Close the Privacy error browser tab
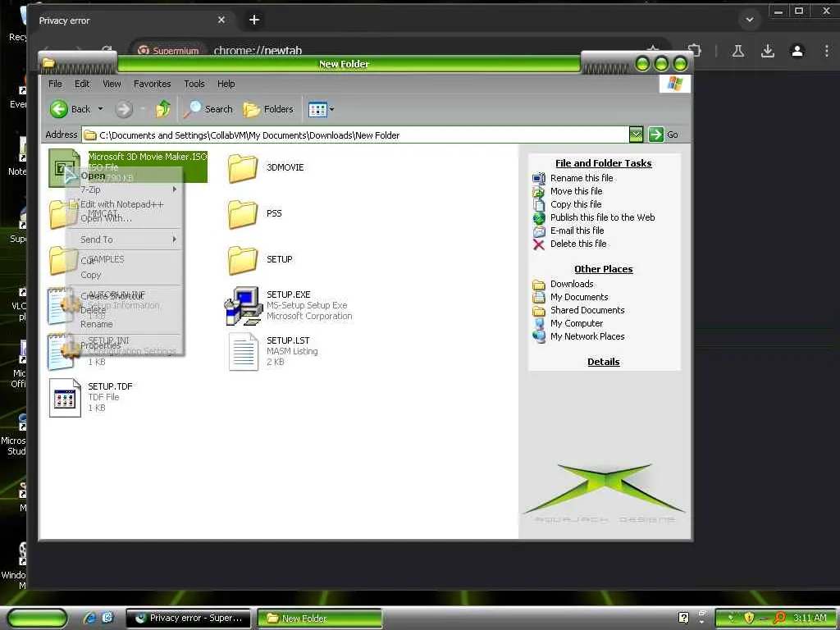The image size is (840, 630). point(221,20)
